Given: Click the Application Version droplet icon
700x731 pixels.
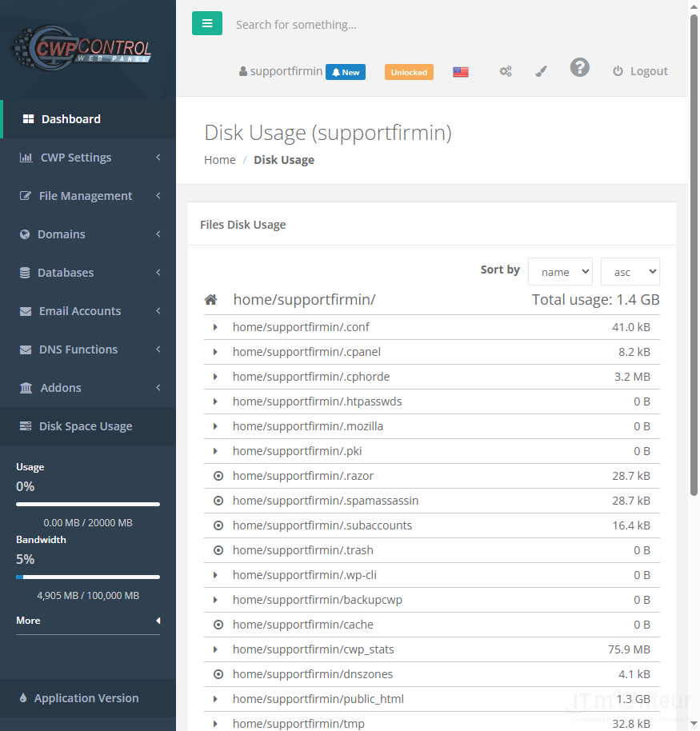Looking at the screenshot, I should (x=23, y=698).
